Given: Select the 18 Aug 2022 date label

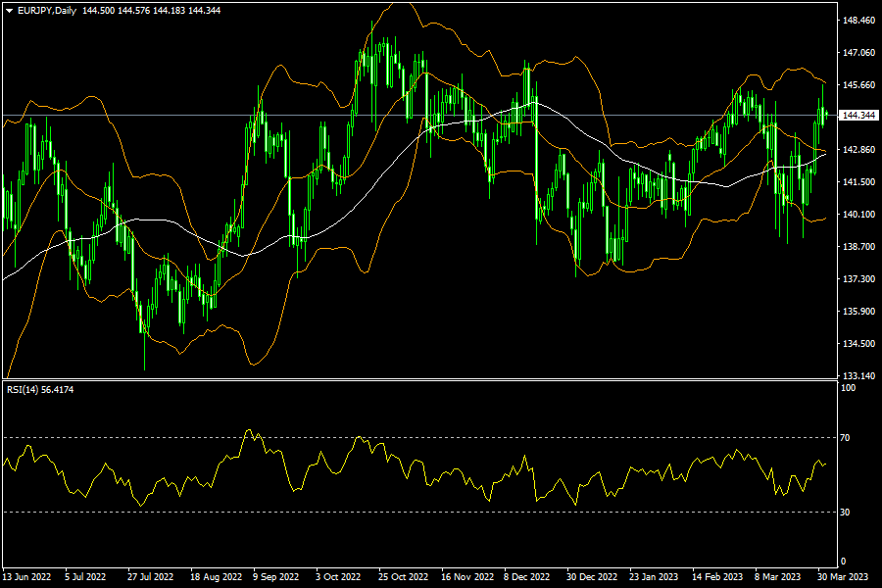Looking at the screenshot, I should [216, 577].
